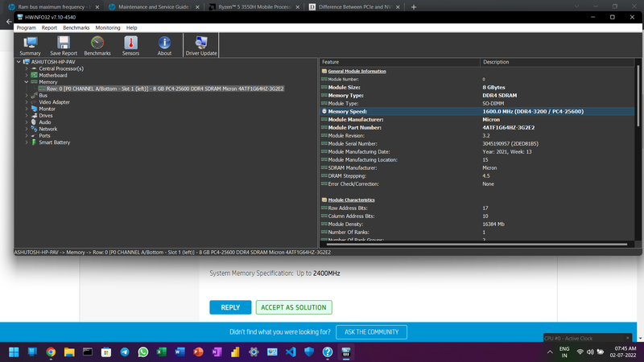
Task: Switch to Difference Between PCIe tab
Action: [x=354, y=7]
